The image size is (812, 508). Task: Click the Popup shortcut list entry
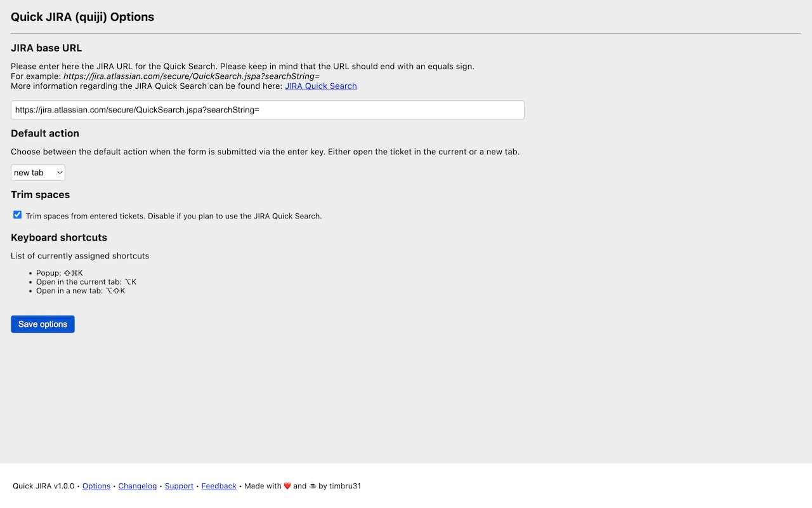[59, 273]
